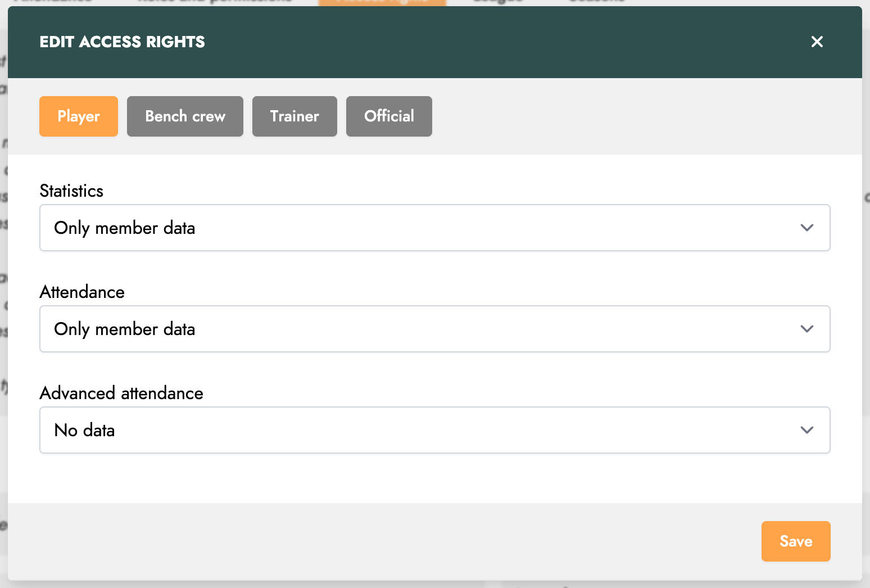Click the Statistics dropdown chevron arrow

point(806,228)
